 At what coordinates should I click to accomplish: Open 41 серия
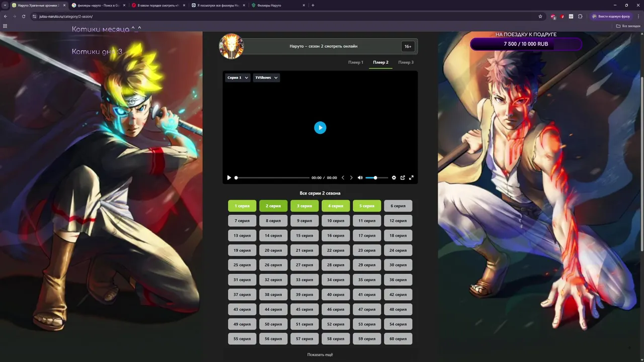coord(367,295)
